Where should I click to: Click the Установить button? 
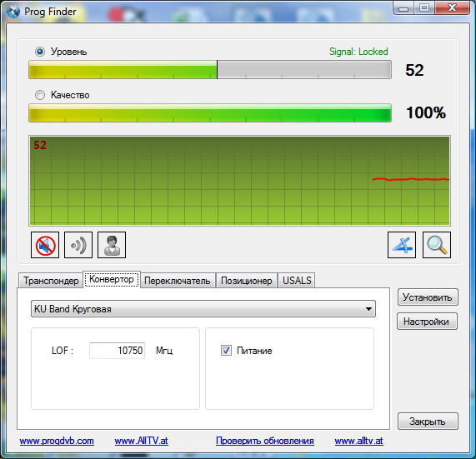pos(428,297)
